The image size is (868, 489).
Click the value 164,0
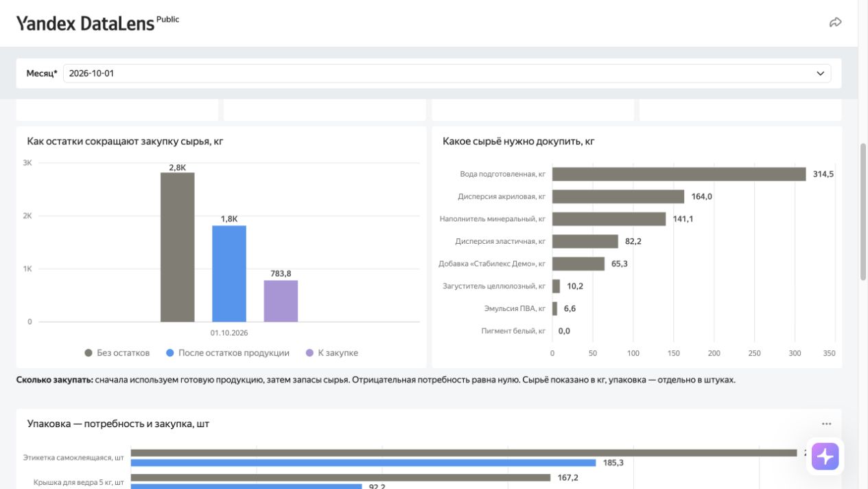(702, 196)
